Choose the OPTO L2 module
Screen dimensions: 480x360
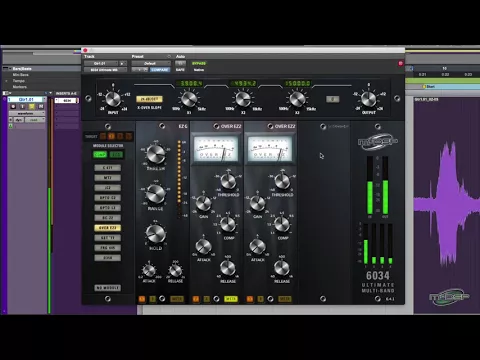(x=107, y=208)
